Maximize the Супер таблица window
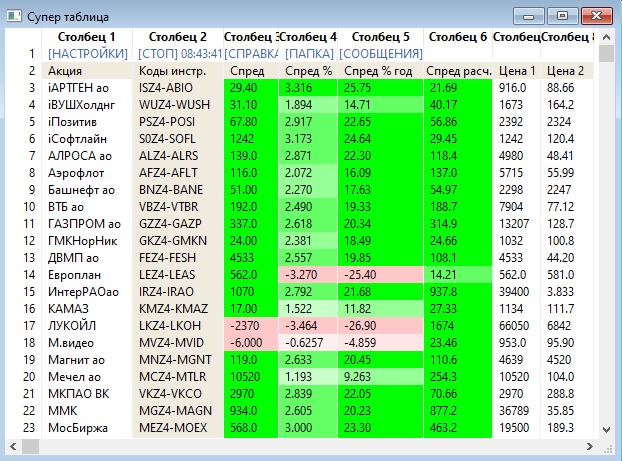Screen dimensions: 622x461 pyautogui.click(x=562, y=16)
